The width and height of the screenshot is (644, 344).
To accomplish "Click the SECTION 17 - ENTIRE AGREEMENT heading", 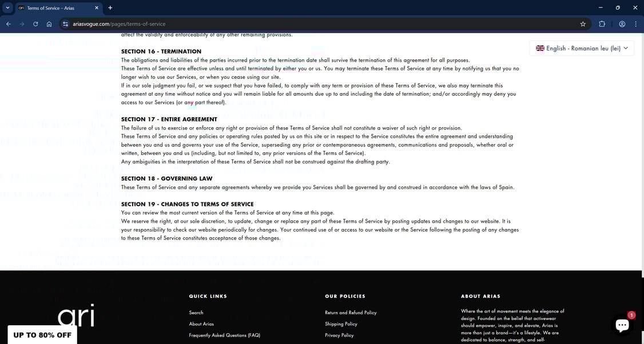I will (169, 119).
